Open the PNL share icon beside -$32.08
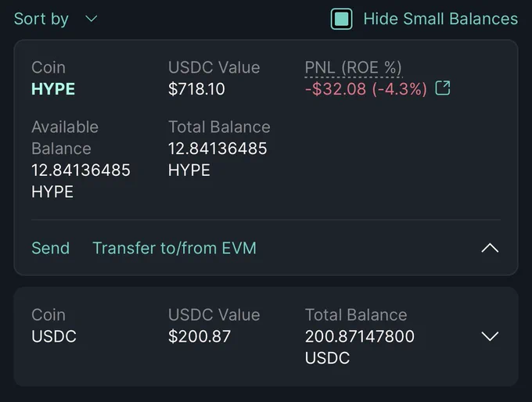 [443, 88]
